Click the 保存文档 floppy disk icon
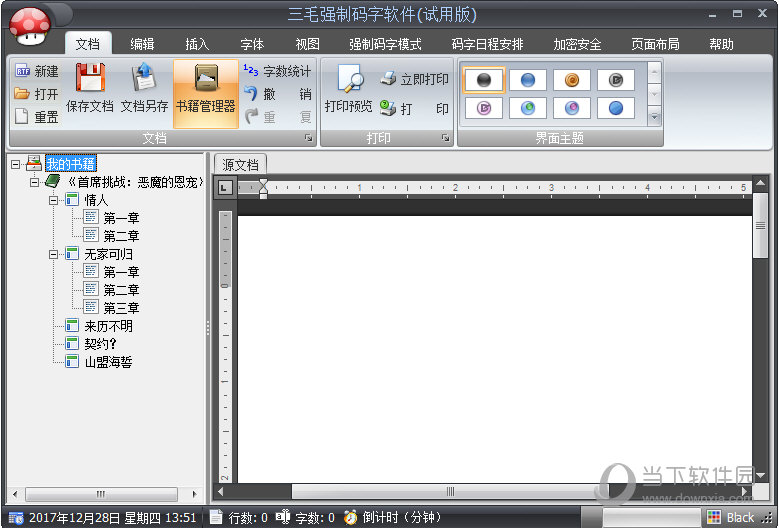This screenshot has width=779, height=528. [x=90, y=79]
